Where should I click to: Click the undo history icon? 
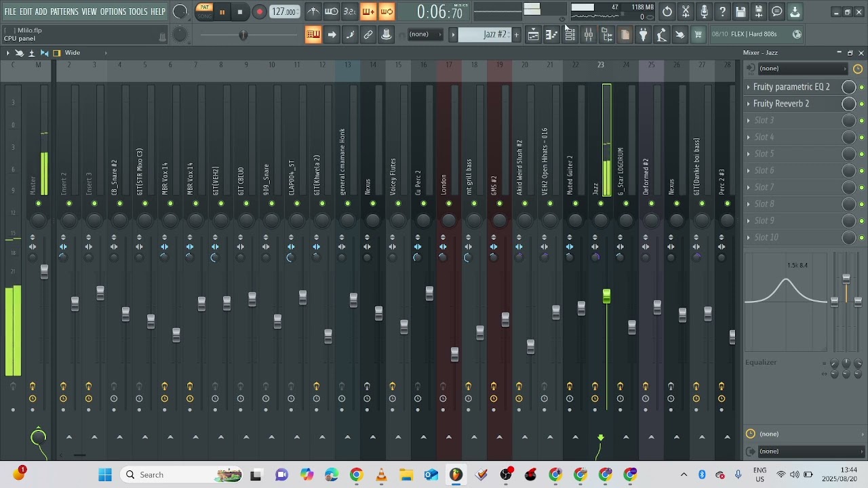[667, 12]
